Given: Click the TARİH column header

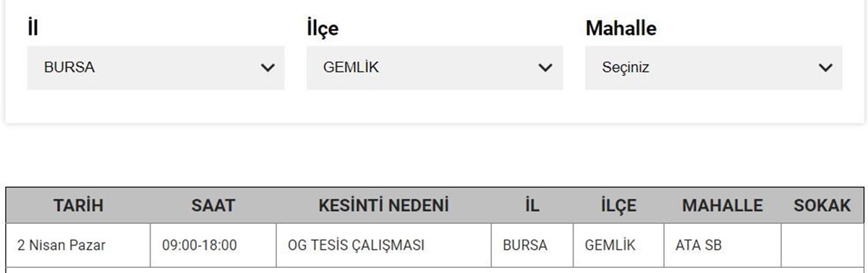Looking at the screenshot, I should (78, 206).
